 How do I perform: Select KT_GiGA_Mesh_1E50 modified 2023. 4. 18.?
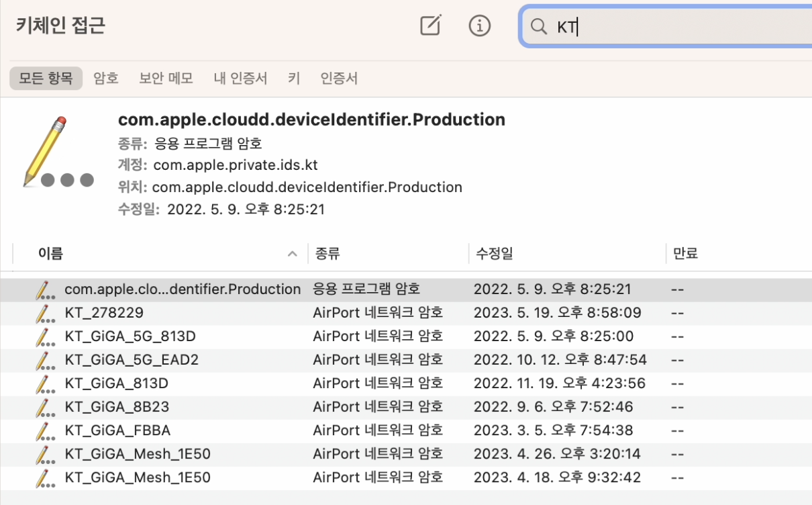pos(406,477)
